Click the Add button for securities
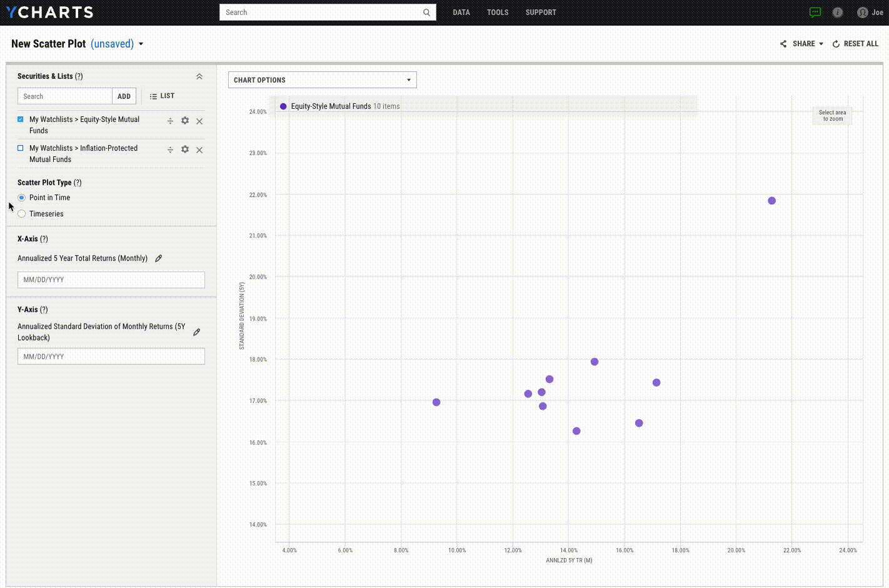This screenshot has width=889, height=588. 124,96
